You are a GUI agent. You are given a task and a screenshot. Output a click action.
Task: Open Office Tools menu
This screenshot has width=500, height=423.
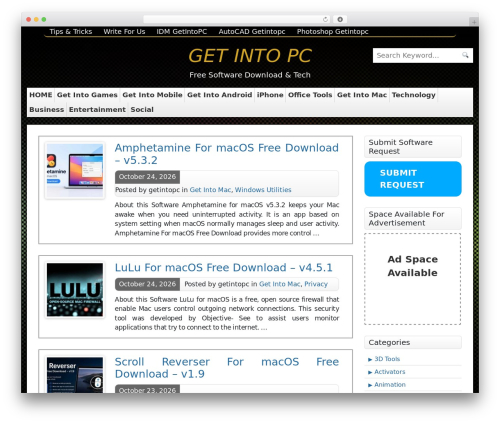coord(310,95)
